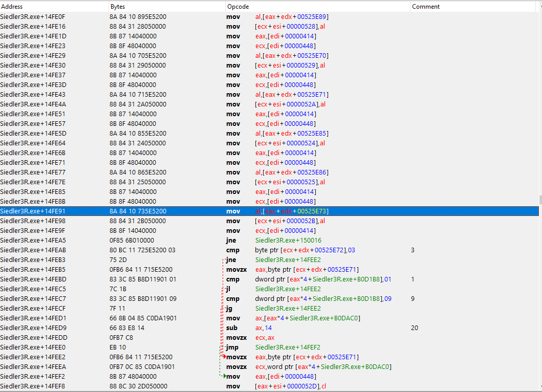This screenshot has width=542, height=392.
Task: Click bytes 7C 1B
Action: pos(118,289)
